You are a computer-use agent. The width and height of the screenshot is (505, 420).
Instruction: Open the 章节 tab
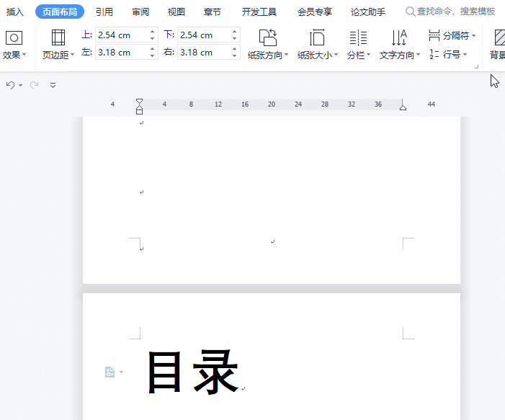[213, 12]
